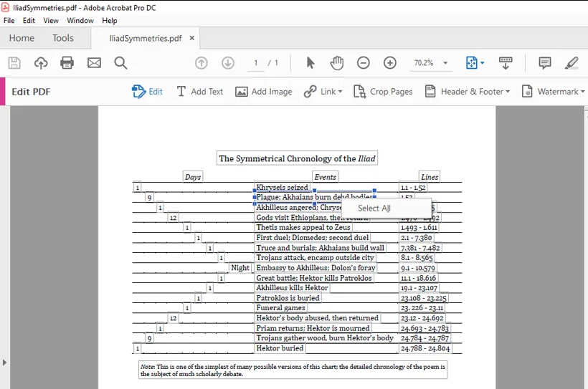
Task: Expand the left navigation pane arrow
Action: click(x=4, y=362)
